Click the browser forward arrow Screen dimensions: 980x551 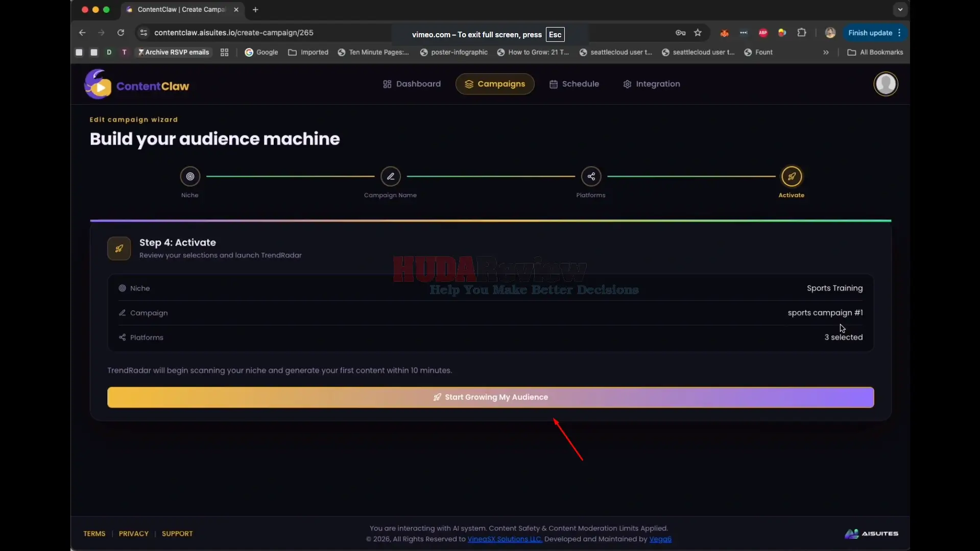point(101,33)
